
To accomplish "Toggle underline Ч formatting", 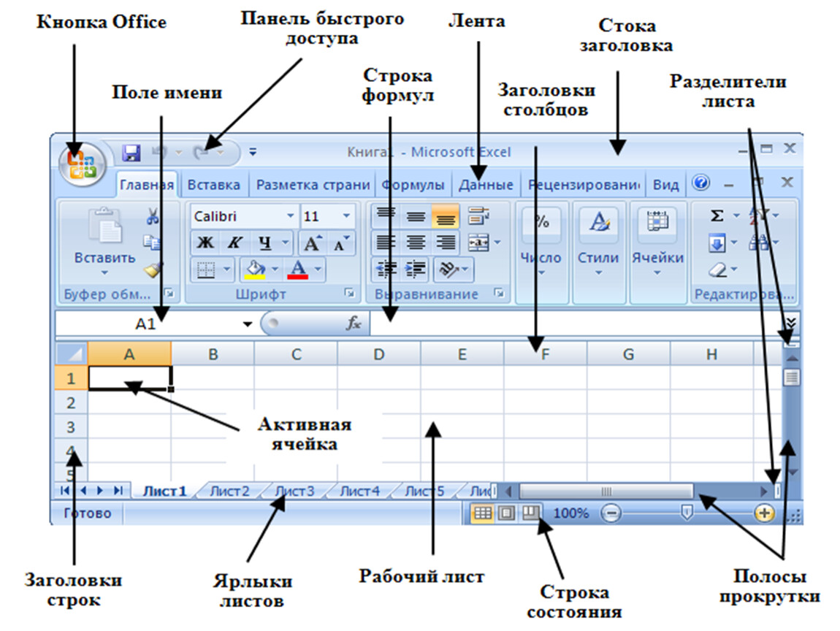I will tap(264, 242).
